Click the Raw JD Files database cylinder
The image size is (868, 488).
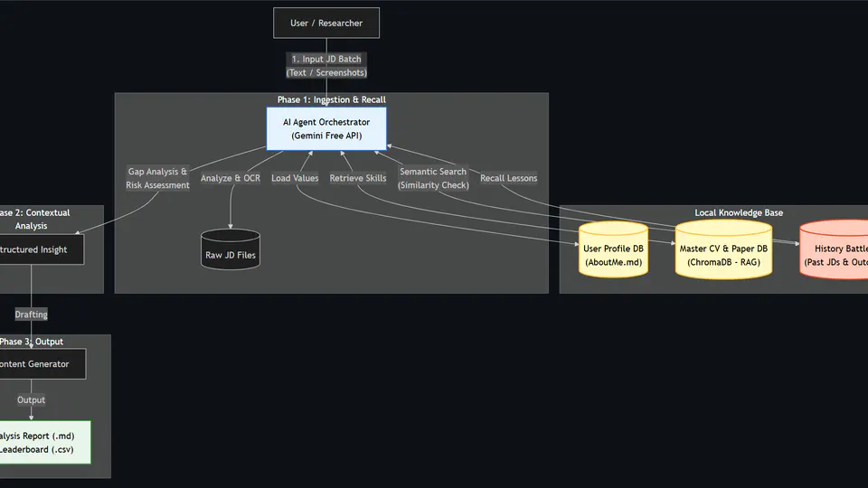(231, 249)
